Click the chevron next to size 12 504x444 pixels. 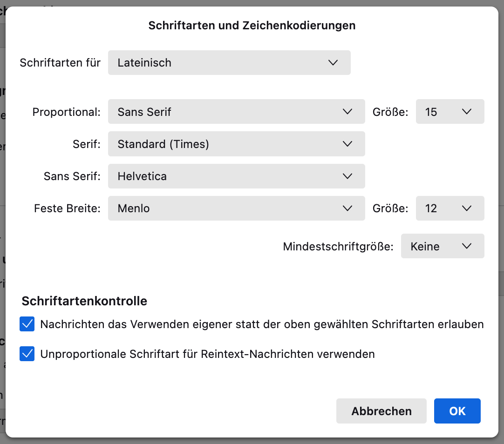pyautogui.click(x=467, y=209)
